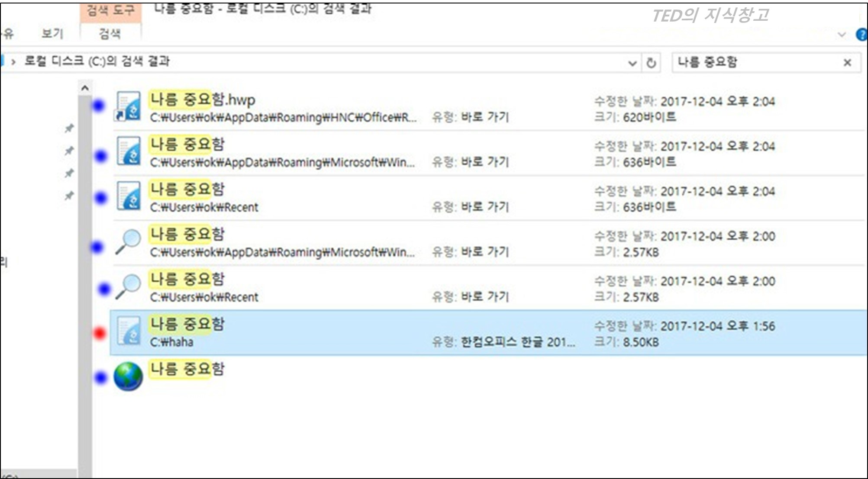Expand the address bar history dropdown
Image resolution: width=868 pixels, height=479 pixels.
pyautogui.click(x=632, y=64)
